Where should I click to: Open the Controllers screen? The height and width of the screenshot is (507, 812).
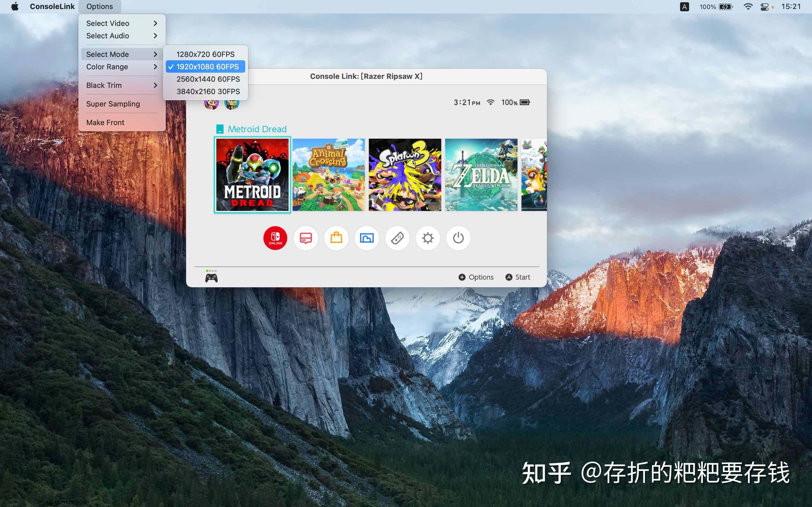397,238
